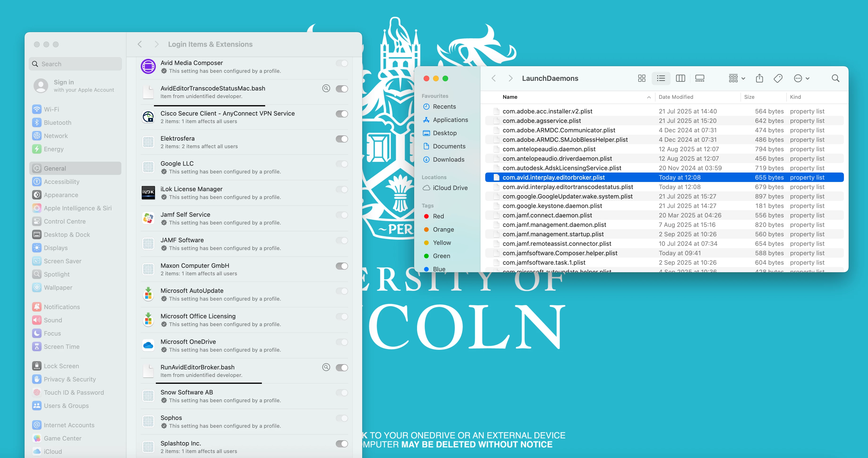Toggle AvidEditorTranscodeStatusMac.bash login item switch
Screen dimensions: 868x458
(x=342, y=89)
